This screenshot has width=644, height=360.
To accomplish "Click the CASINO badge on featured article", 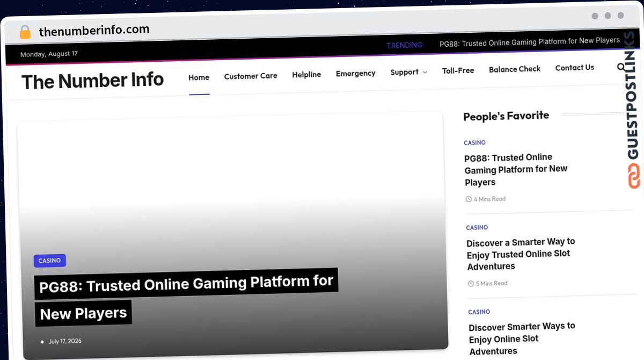I will tap(49, 261).
